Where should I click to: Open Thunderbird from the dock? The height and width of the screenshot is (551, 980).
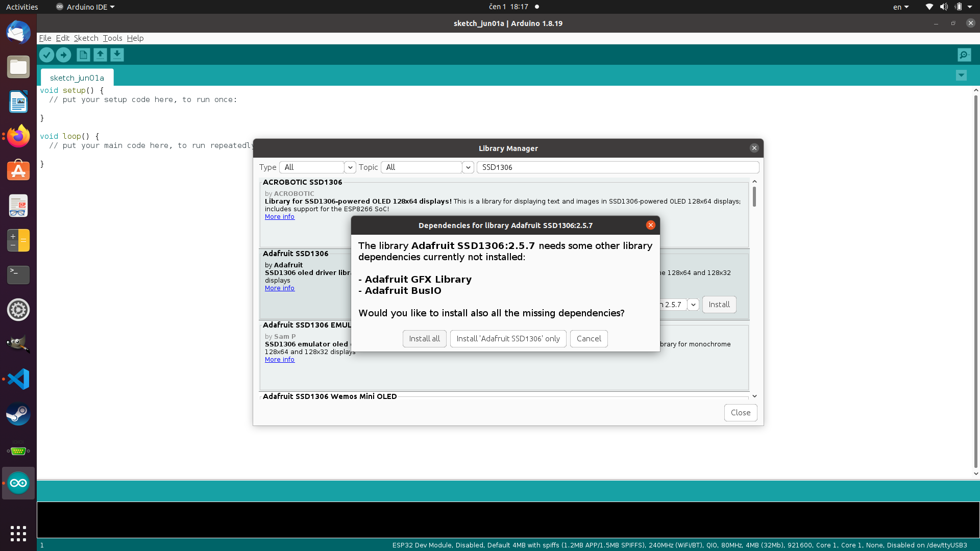click(18, 33)
